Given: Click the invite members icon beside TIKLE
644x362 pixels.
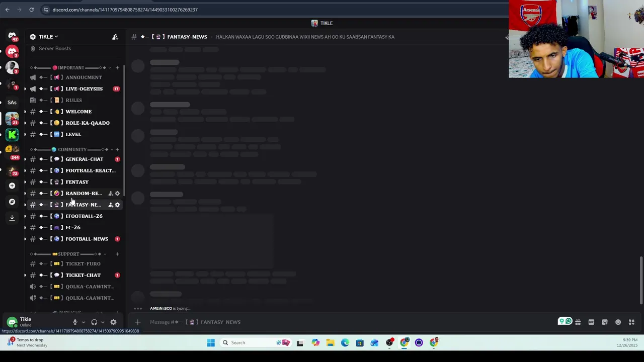Looking at the screenshot, I should coord(115,37).
